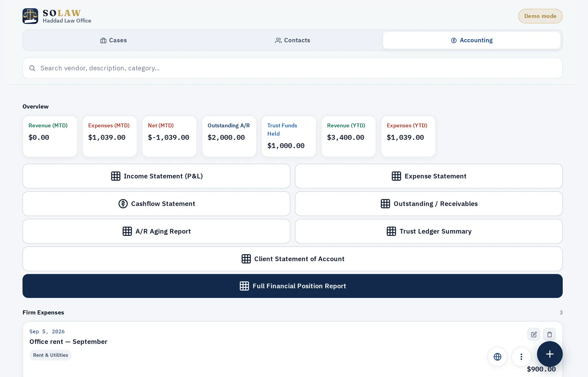588x377 pixels.
Task: Open Outstanding / Receivables report
Action: tap(429, 204)
